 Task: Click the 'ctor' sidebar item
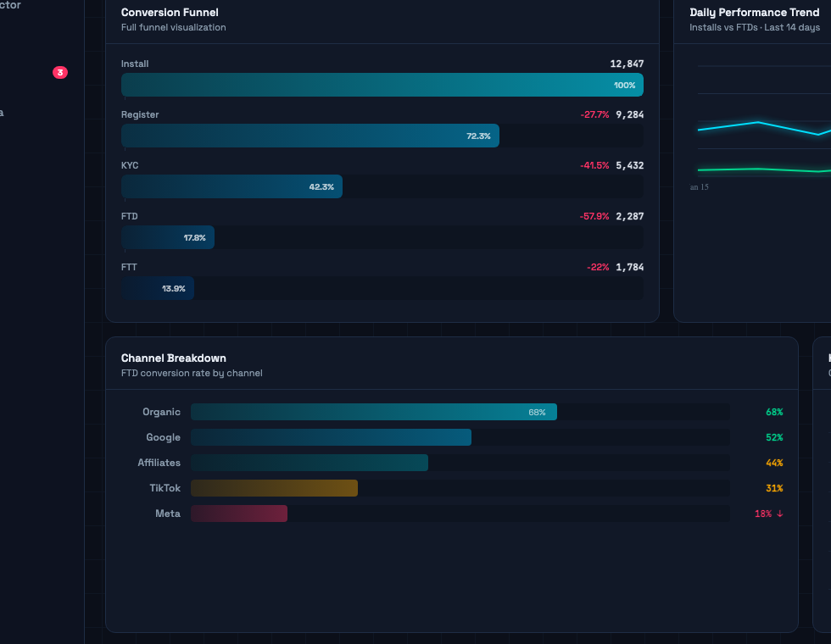pyautogui.click(x=10, y=6)
